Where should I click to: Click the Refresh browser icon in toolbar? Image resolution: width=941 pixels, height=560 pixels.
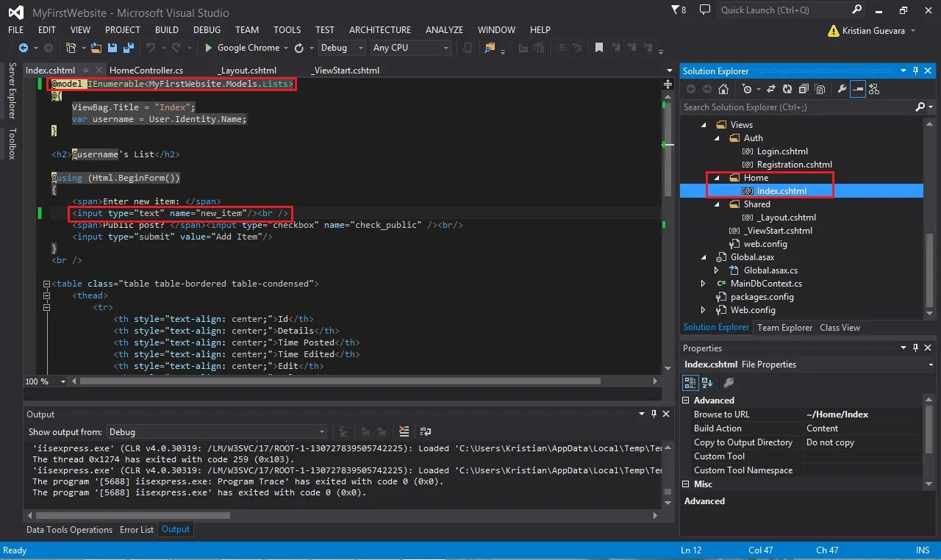(299, 48)
